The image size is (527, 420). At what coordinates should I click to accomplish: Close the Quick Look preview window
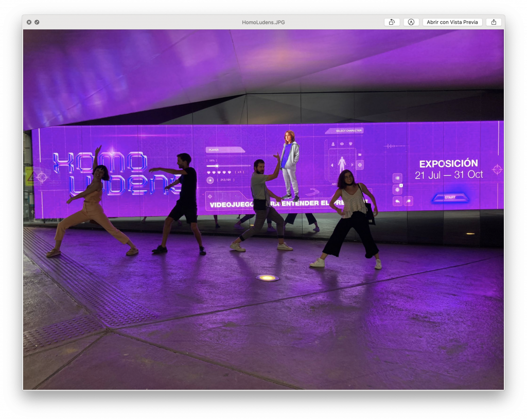(x=29, y=22)
